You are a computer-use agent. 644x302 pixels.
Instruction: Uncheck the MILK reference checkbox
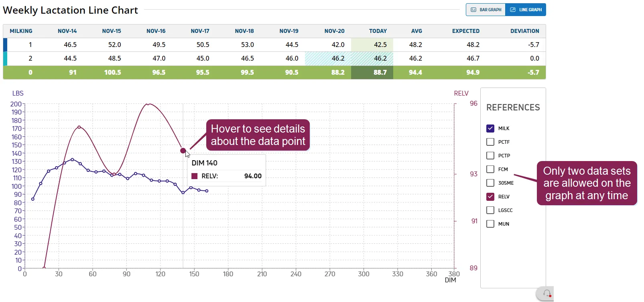coord(490,129)
